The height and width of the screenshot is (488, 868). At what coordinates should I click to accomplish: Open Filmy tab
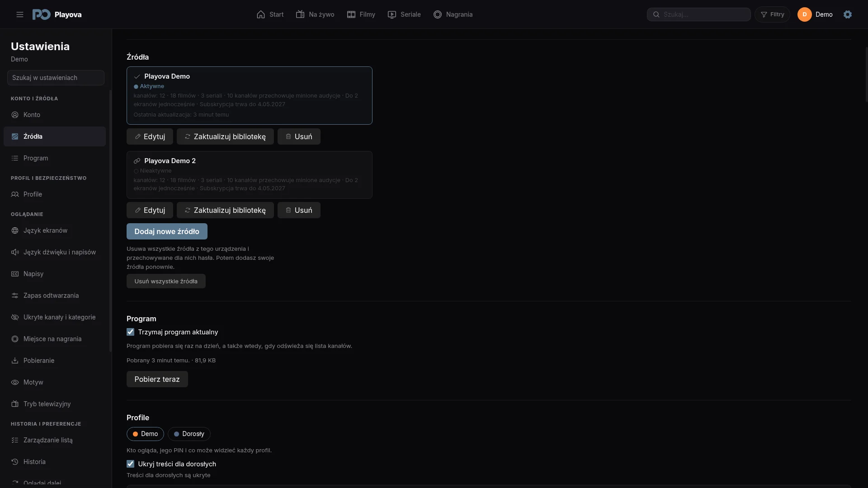click(x=361, y=14)
